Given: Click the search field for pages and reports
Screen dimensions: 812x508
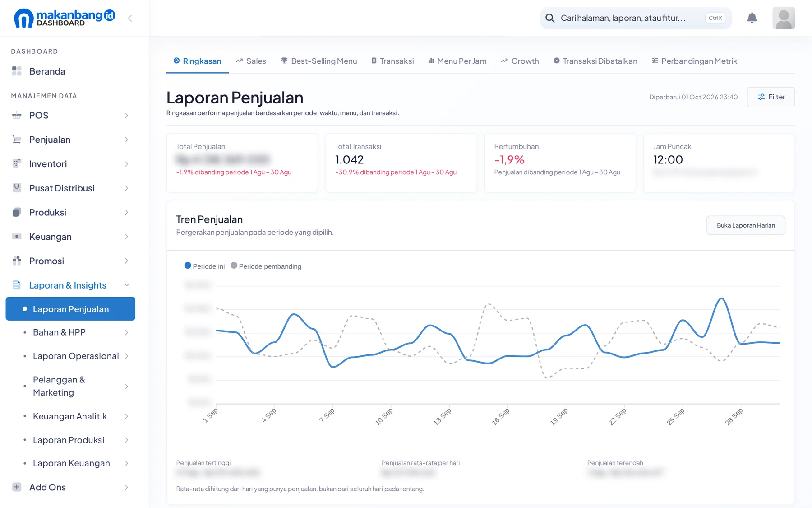Looking at the screenshot, I should click(636, 18).
